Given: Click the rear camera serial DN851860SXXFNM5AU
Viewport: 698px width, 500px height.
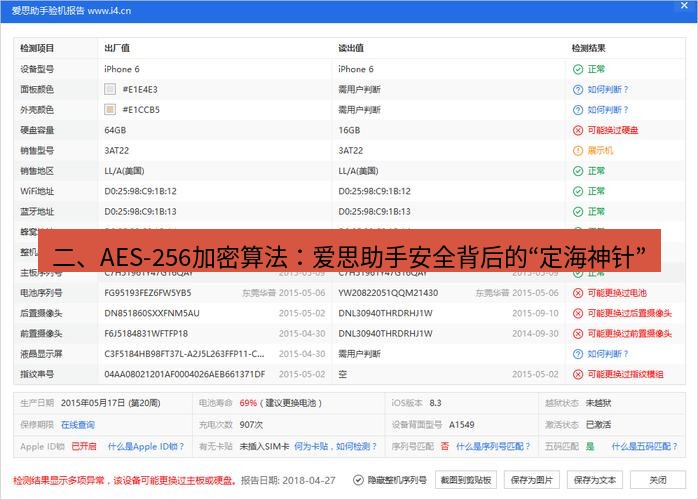Looking at the screenshot, I should tap(152, 313).
